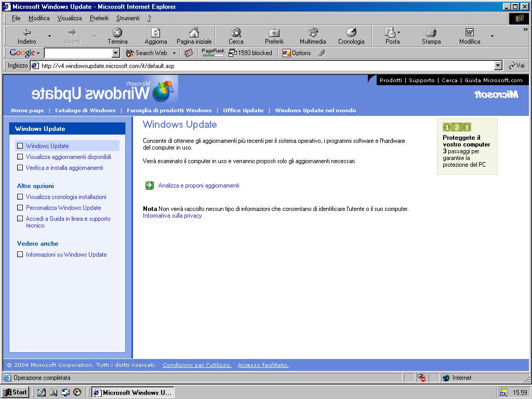532x399 pixels.
Task: Open Verifica e installa aggiornamenti
Action: point(64,168)
